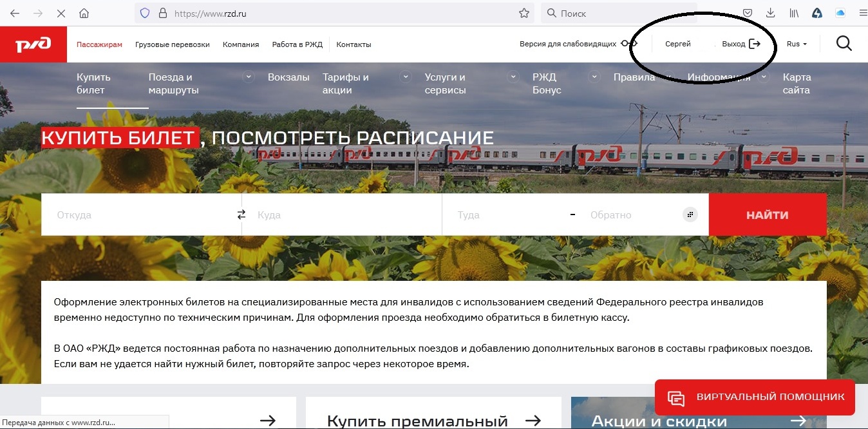Click the logout arrow icon next to Выход
The height and width of the screenshot is (429, 868).
(754, 44)
